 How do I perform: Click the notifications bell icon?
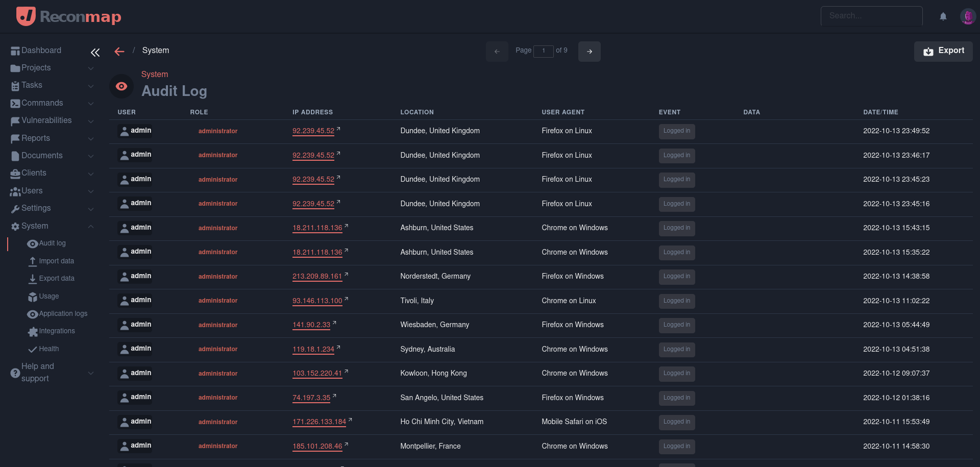pyautogui.click(x=943, y=16)
